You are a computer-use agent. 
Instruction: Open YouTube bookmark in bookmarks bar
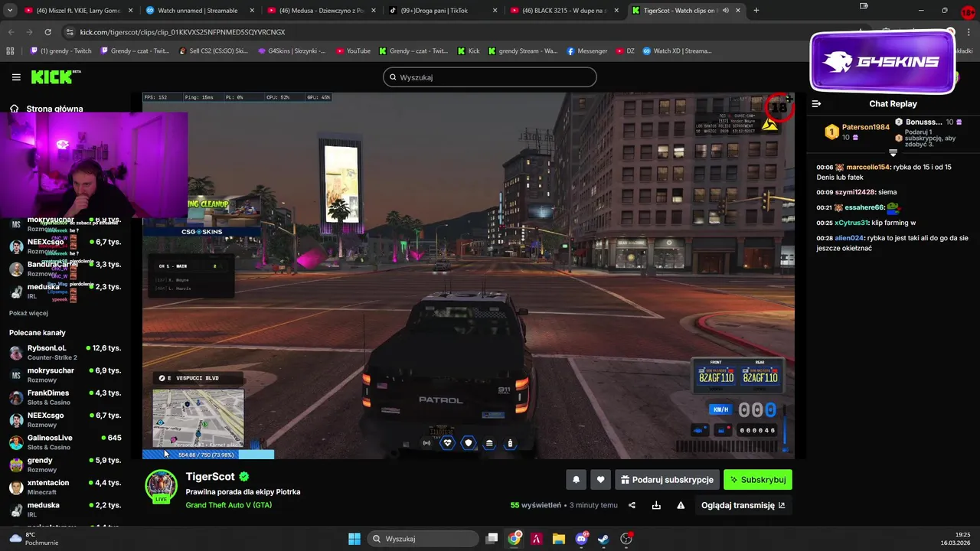click(354, 51)
